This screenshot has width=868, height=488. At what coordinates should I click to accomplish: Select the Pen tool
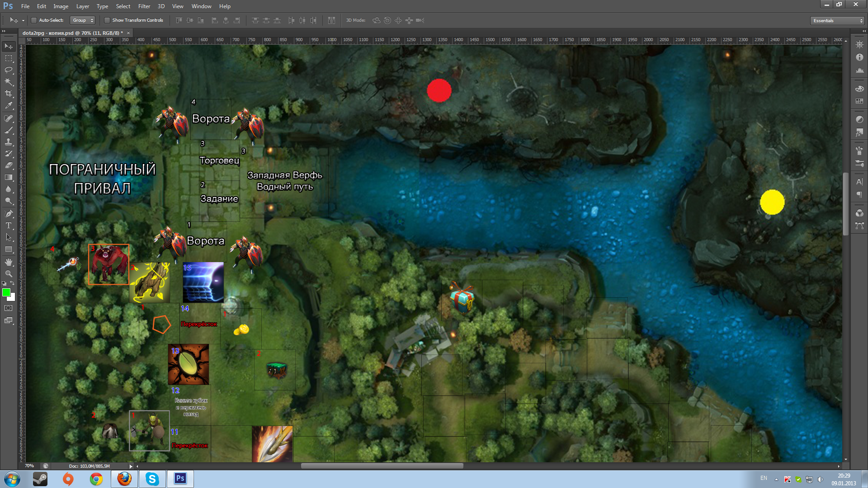[x=9, y=213]
